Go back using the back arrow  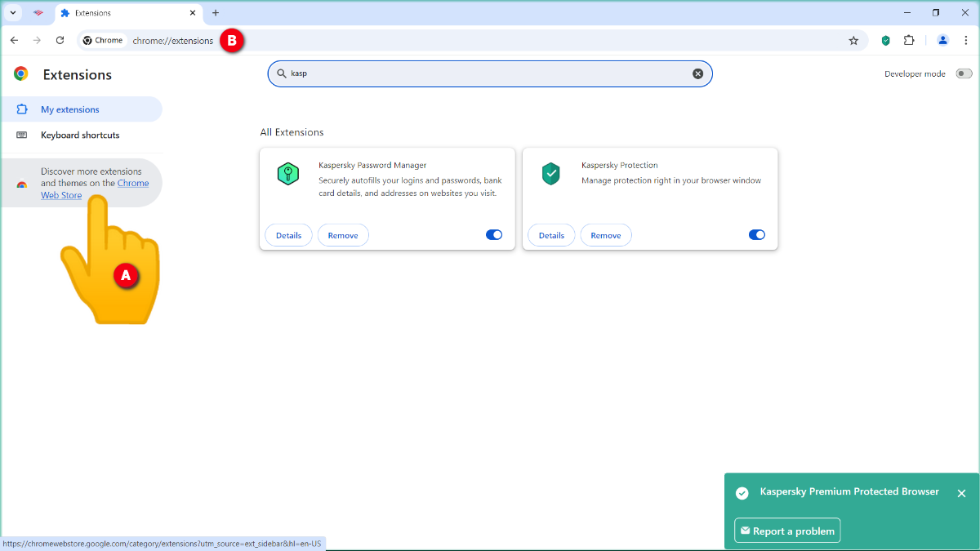[14, 40]
